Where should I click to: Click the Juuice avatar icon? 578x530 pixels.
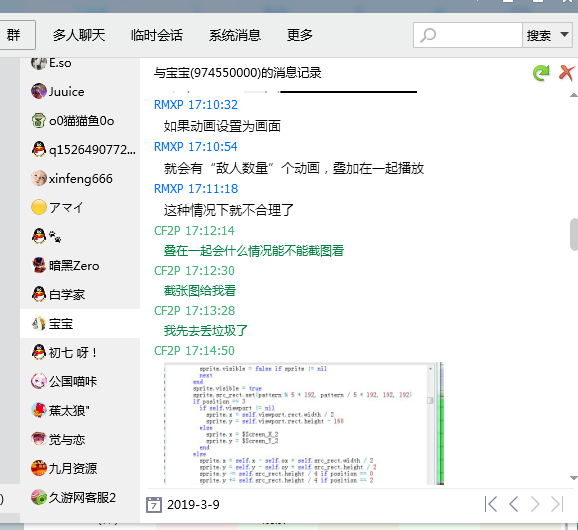(39, 91)
